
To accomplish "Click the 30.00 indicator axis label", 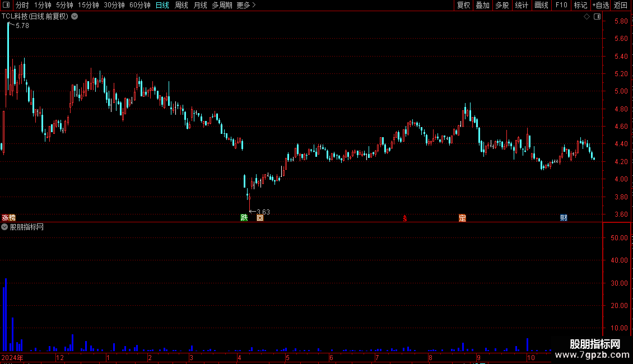I will (x=619, y=283).
